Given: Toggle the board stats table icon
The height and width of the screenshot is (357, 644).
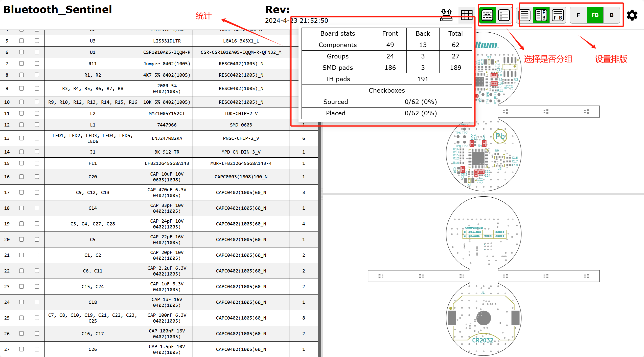Looking at the screenshot, I should [467, 15].
